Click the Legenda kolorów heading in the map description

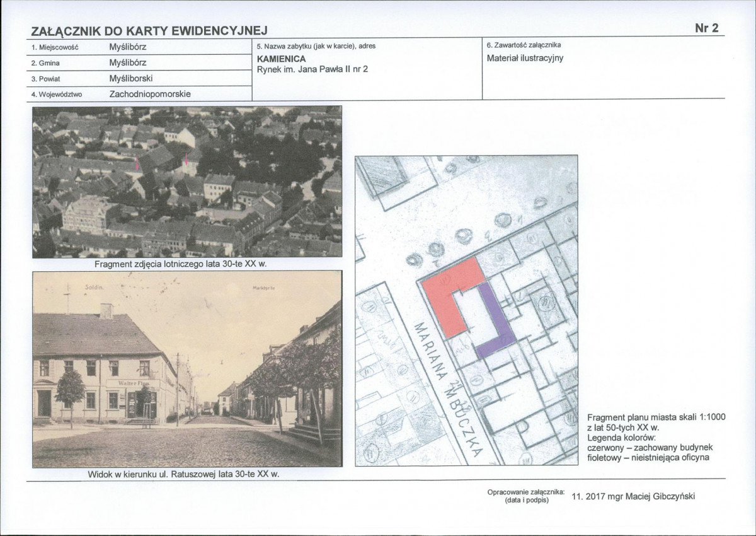(621, 437)
